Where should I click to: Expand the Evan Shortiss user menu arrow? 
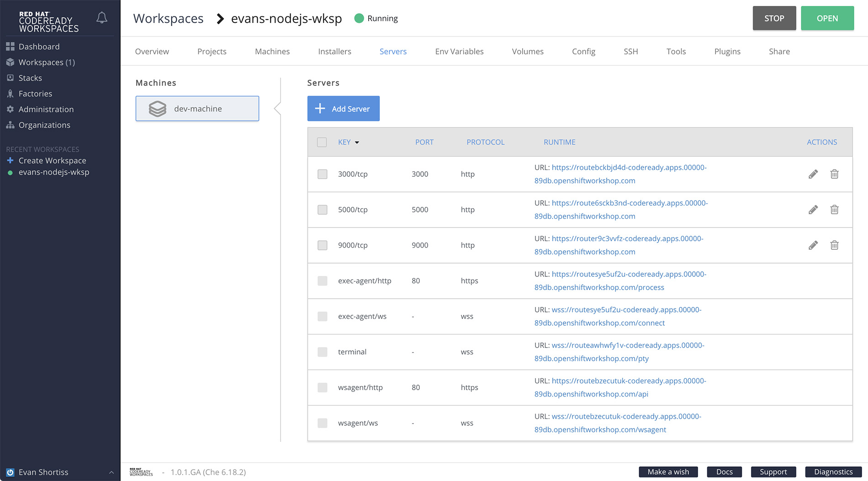[111, 472]
